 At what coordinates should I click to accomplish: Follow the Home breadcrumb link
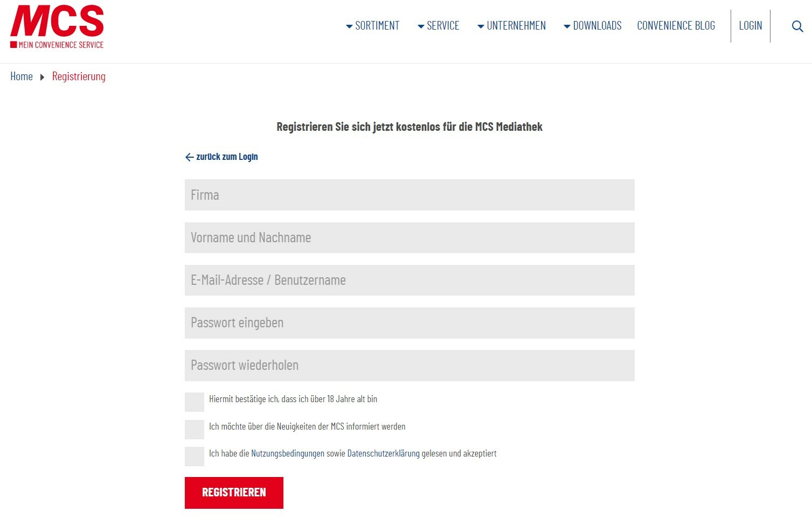tap(22, 76)
